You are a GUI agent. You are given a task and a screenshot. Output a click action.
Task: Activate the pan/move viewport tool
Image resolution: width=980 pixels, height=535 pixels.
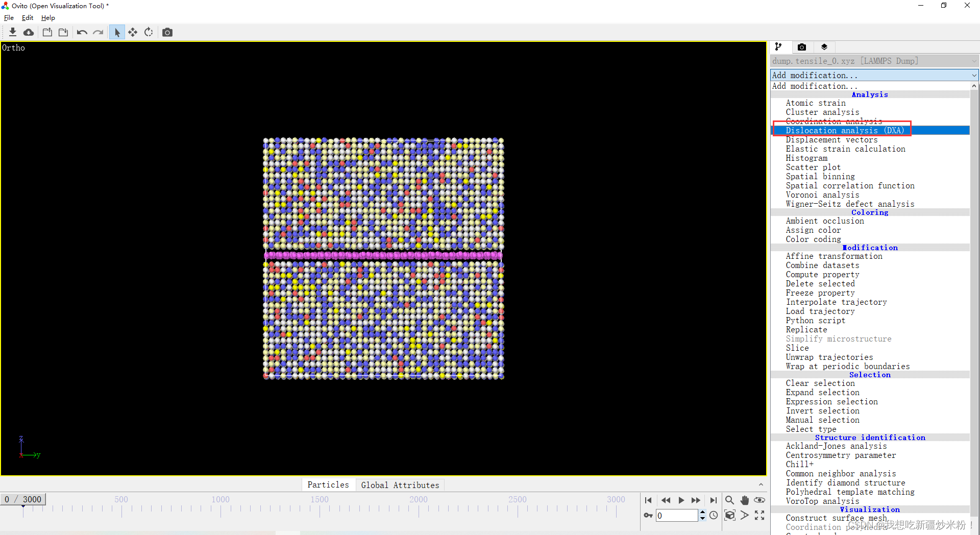point(133,32)
